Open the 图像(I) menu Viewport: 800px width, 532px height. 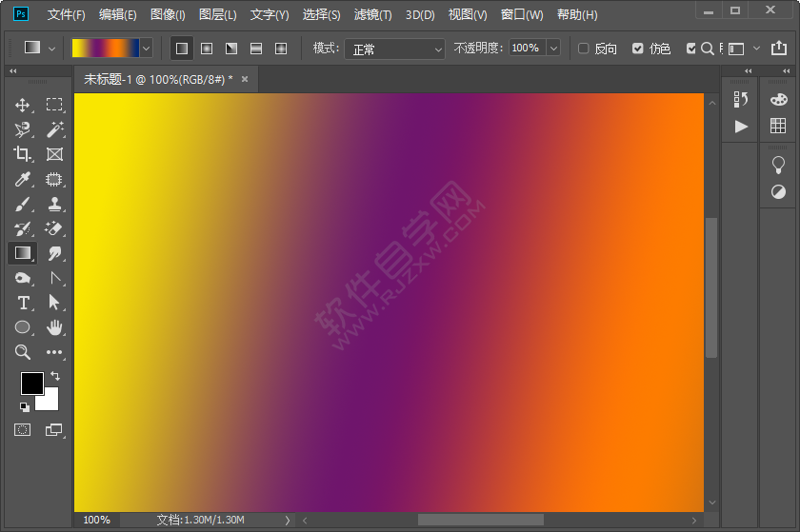[x=168, y=15]
